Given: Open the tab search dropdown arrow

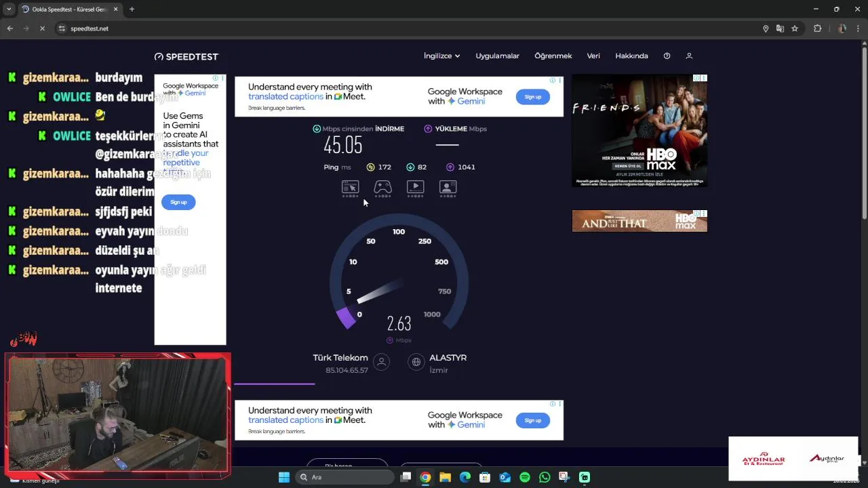Looking at the screenshot, I should pyautogui.click(x=9, y=9).
